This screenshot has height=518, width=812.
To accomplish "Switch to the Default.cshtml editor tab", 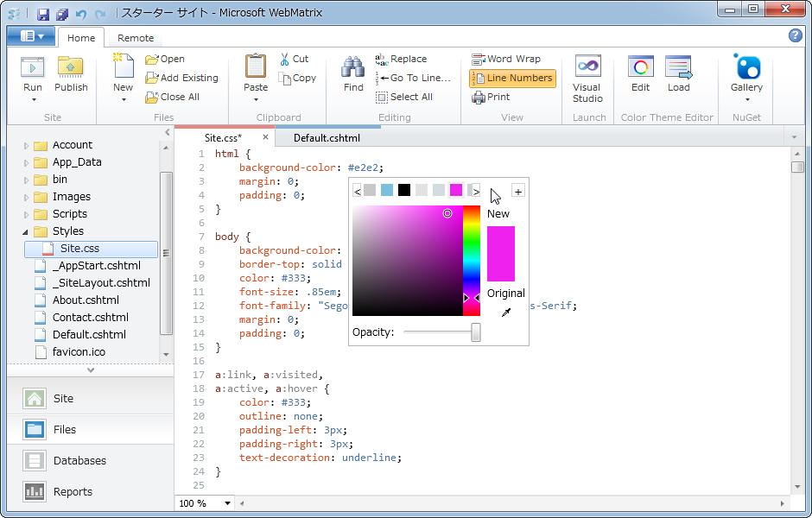I will [327, 137].
